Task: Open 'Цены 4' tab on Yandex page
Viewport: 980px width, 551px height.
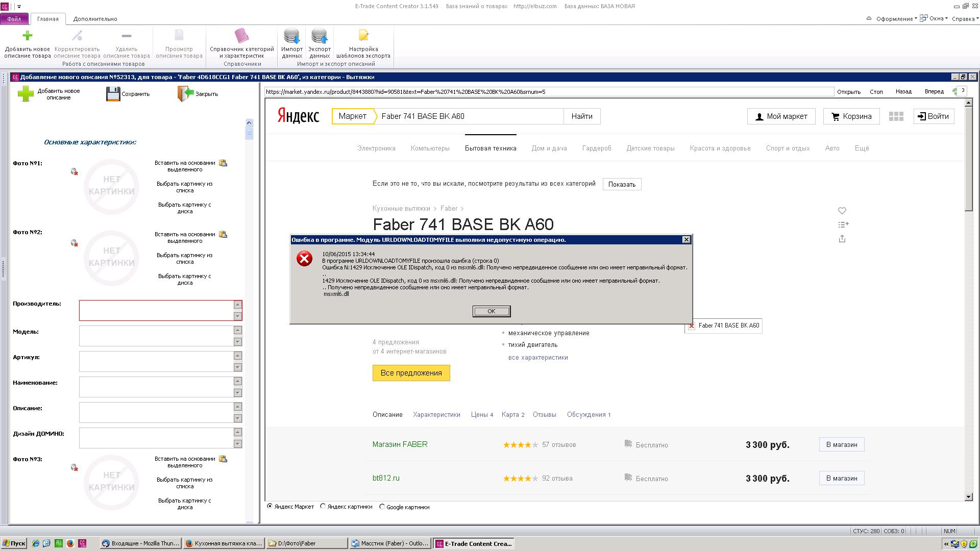Action: [482, 414]
